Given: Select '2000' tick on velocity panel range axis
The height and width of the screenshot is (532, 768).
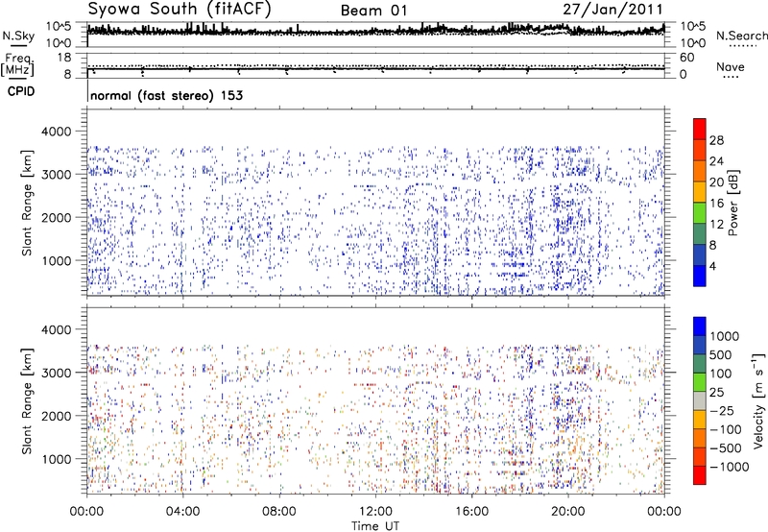Looking at the screenshot, I should tap(57, 416).
